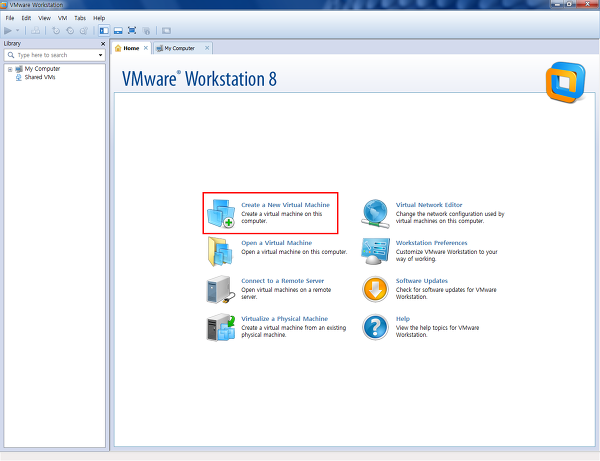600x461 pixels.
Task: Open the VM menu
Action: (62, 18)
